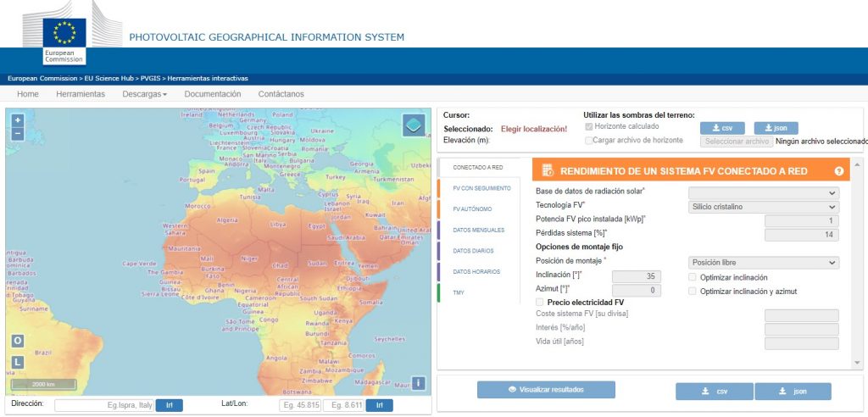This screenshot has height=417, width=868.
Task: Enable Optimizar inclinación checkbox
Action: click(x=693, y=277)
